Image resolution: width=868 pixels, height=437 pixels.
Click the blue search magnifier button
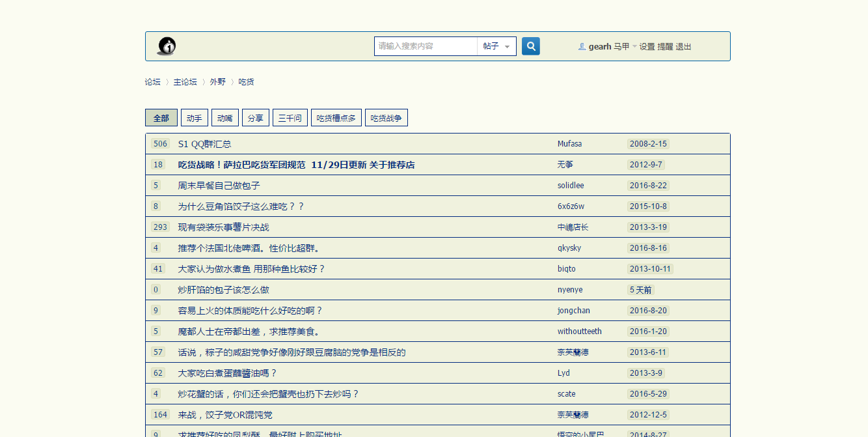pyautogui.click(x=531, y=46)
